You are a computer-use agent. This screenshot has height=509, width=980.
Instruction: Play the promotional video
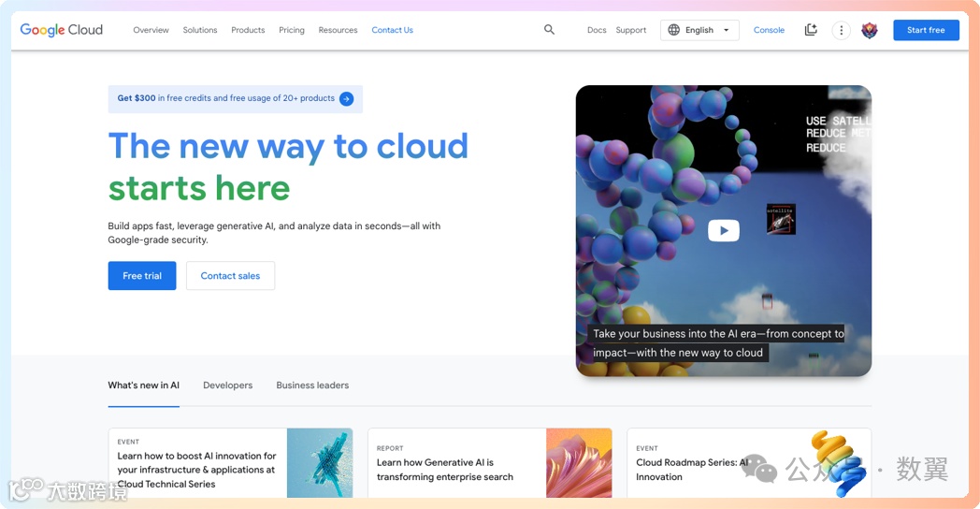pos(723,230)
